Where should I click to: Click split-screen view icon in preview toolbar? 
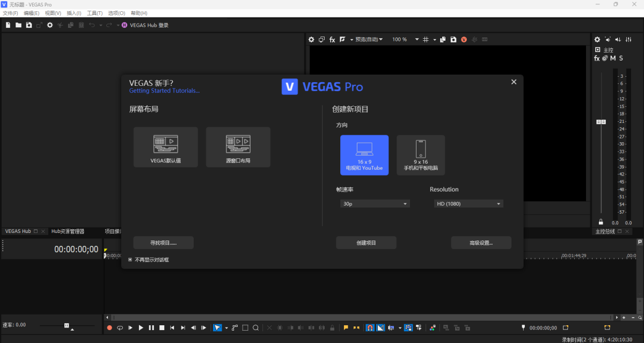(342, 39)
